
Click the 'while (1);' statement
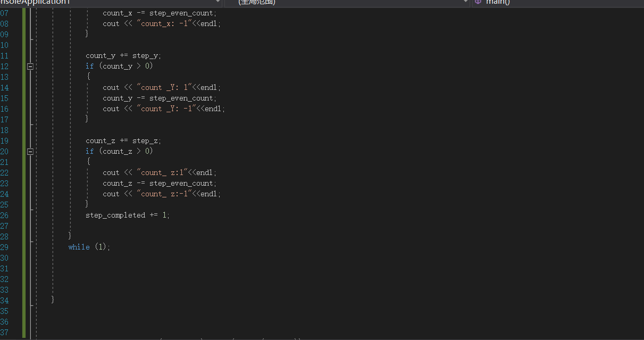coord(89,247)
